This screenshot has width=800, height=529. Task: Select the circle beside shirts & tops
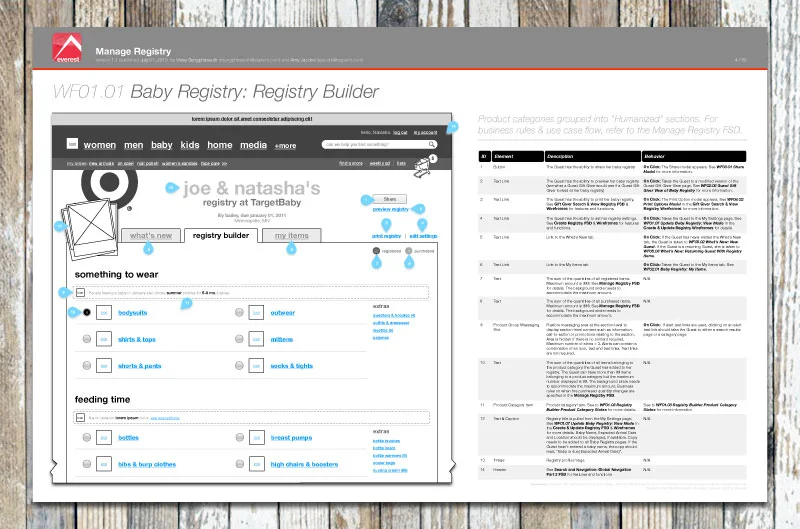87,339
